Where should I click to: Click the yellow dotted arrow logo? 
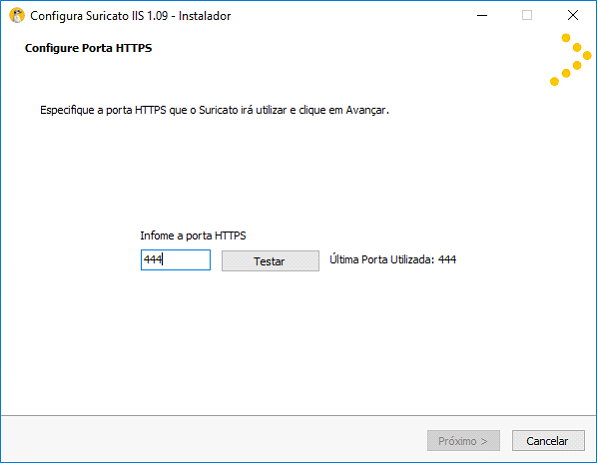point(571,60)
